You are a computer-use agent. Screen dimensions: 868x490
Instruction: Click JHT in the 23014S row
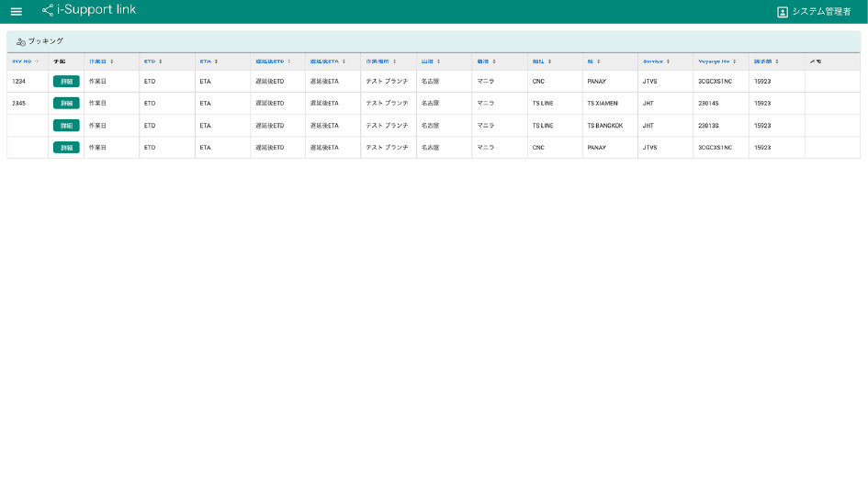click(648, 104)
